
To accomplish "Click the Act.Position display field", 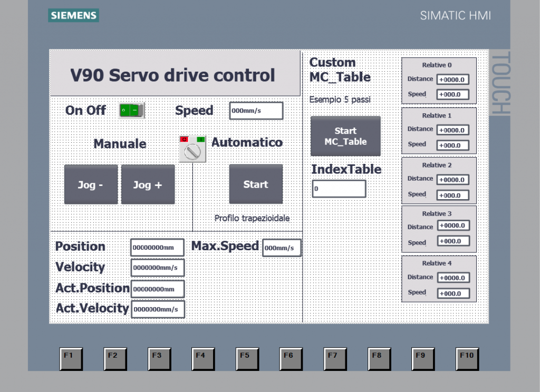I will click(157, 288).
